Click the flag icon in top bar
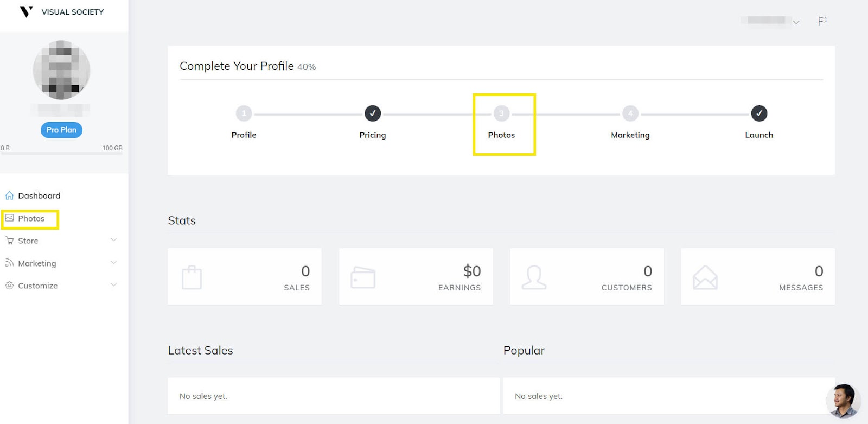 pos(822,21)
